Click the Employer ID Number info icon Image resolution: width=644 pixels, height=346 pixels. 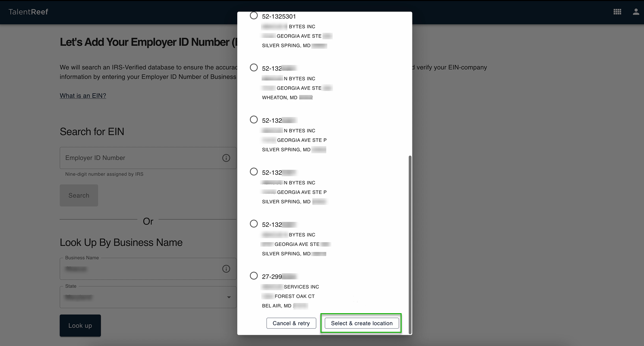226,158
